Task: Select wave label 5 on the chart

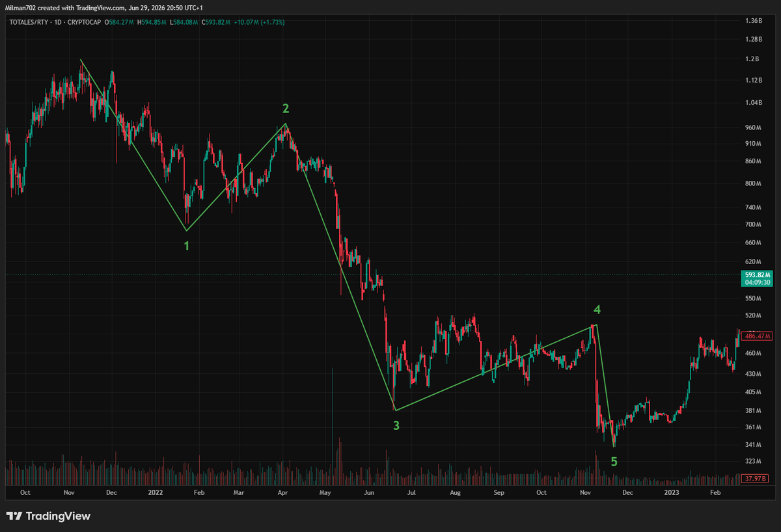Action: 614,461
